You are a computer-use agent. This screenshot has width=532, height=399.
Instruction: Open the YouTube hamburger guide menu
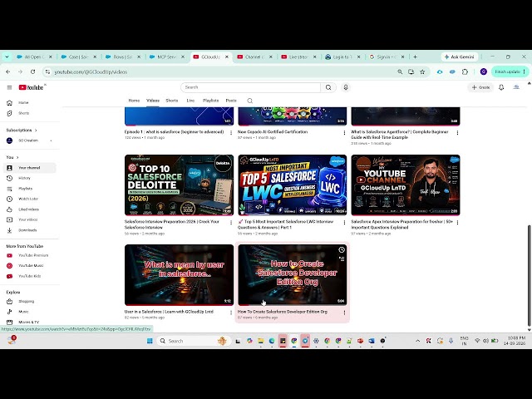[9, 87]
